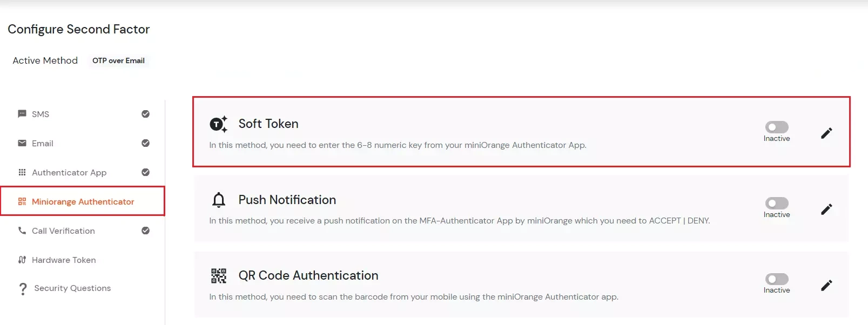The image size is (868, 325).
Task: Click the Authenticator App grid icon
Action: tap(22, 172)
